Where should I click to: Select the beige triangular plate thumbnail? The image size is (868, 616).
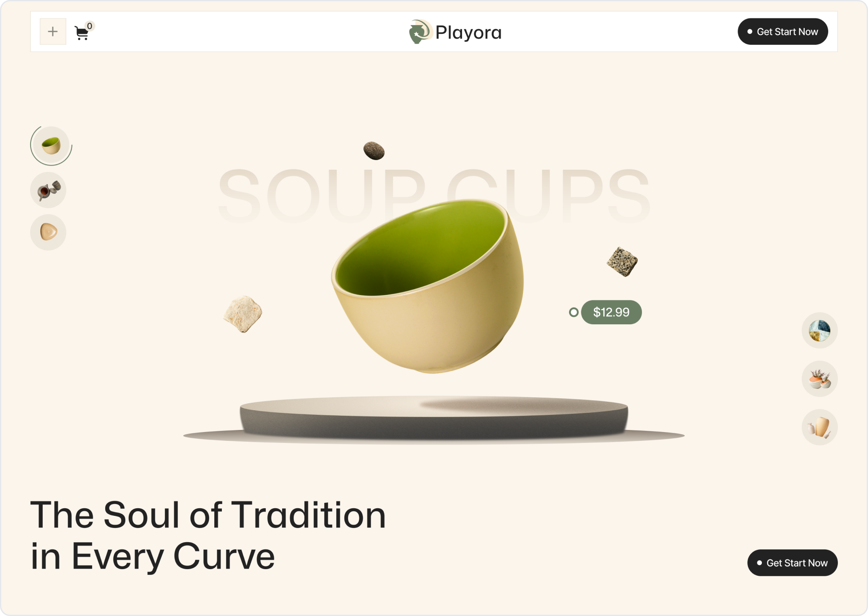click(48, 232)
